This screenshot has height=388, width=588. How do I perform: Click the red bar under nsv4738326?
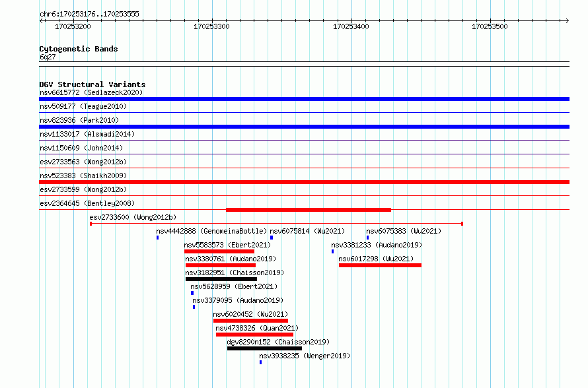(x=254, y=335)
